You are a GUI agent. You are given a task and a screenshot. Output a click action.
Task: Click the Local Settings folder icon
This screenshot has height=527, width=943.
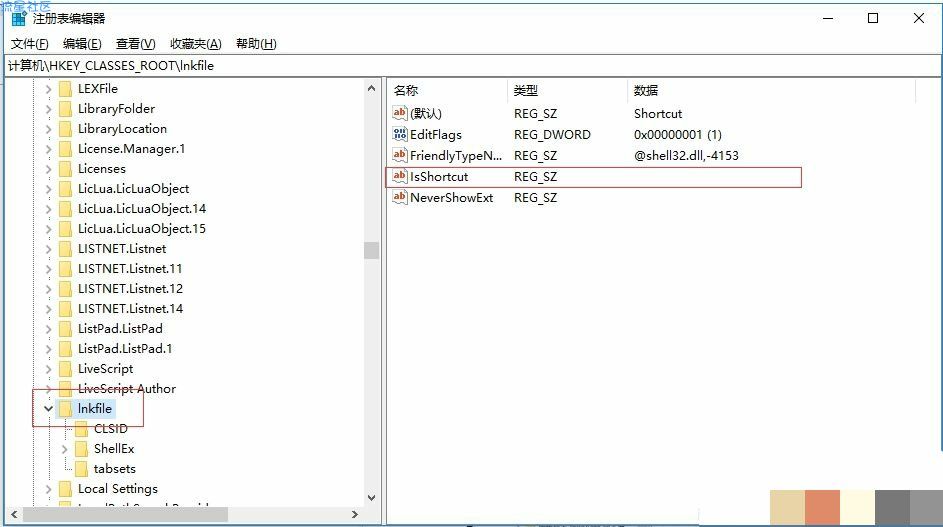(x=66, y=489)
